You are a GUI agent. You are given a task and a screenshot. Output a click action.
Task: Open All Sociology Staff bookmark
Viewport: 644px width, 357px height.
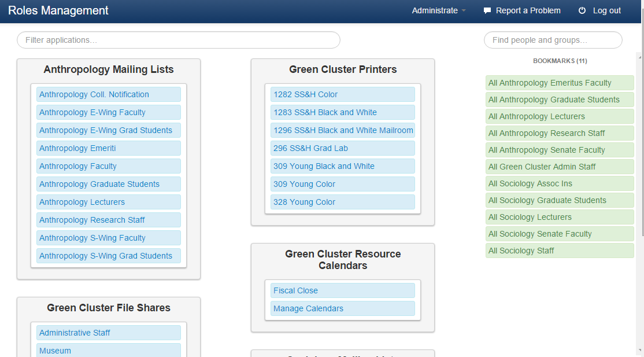click(521, 251)
